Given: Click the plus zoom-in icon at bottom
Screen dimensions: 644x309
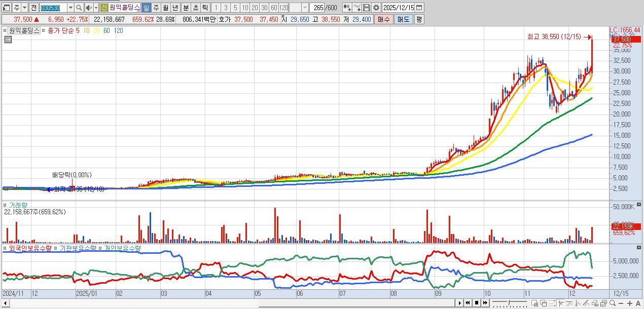Looking at the screenshot, I should 629,303.
